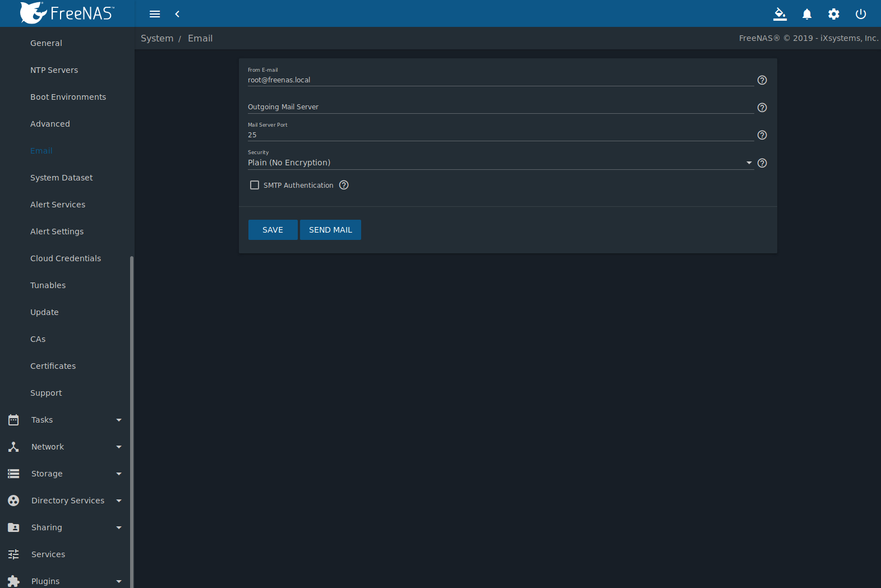
Task: Click System in the breadcrumb
Action: pos(157,38)
